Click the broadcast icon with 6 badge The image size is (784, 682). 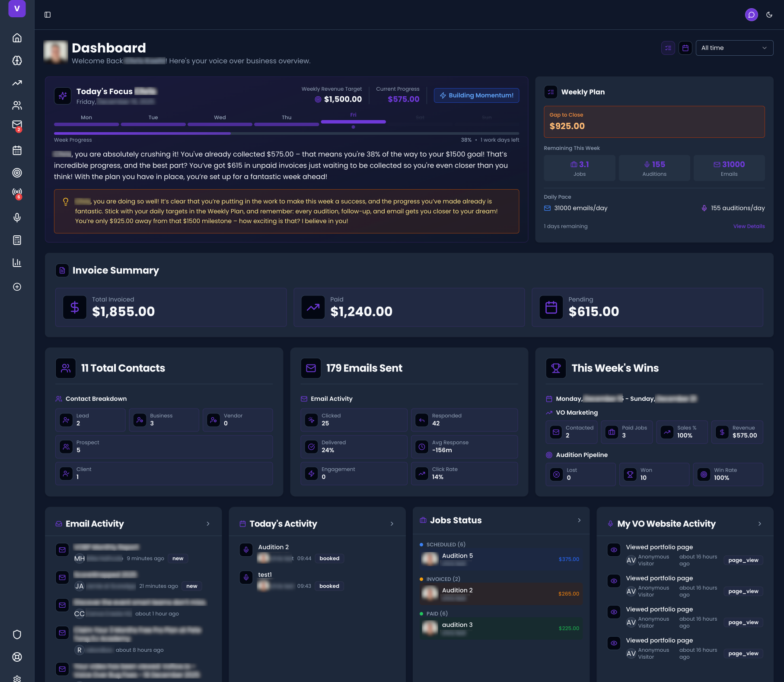pyautogui.click(x=17, y=193)
